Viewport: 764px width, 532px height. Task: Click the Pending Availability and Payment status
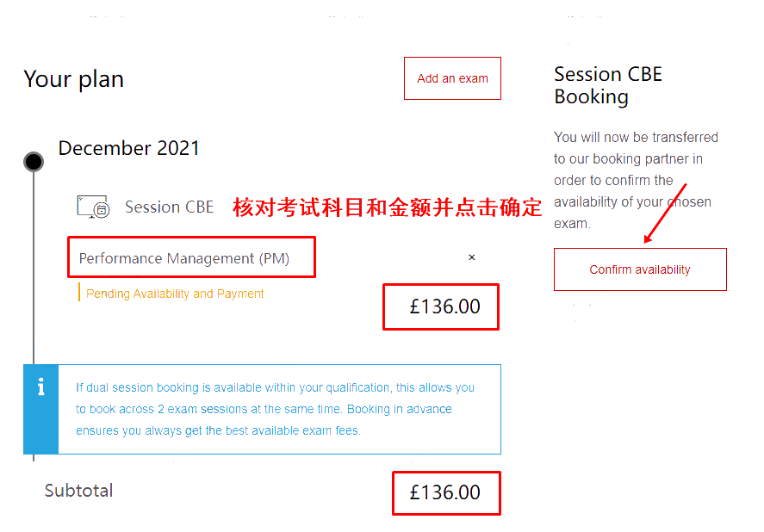(x=175, y=294)
